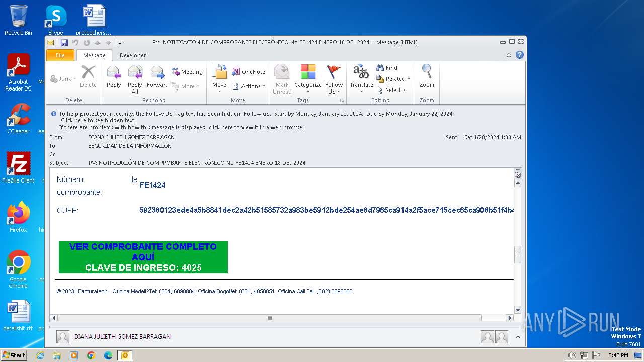Click the VER COMPROBANTE COMPLETO AQUÍ link

tap(143, 251)
